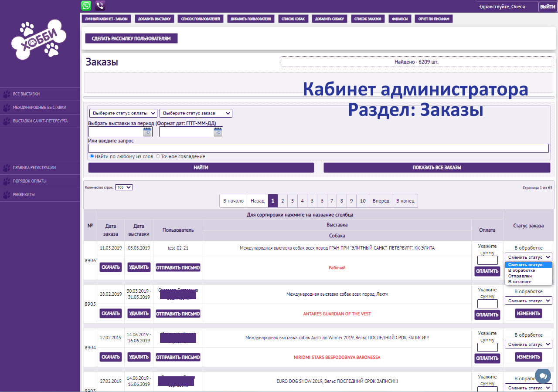Open 'Личный кабинет - заказы' menu item
Image resolution: width=558 pixels, height=392 pixels.
coord(106,19)
